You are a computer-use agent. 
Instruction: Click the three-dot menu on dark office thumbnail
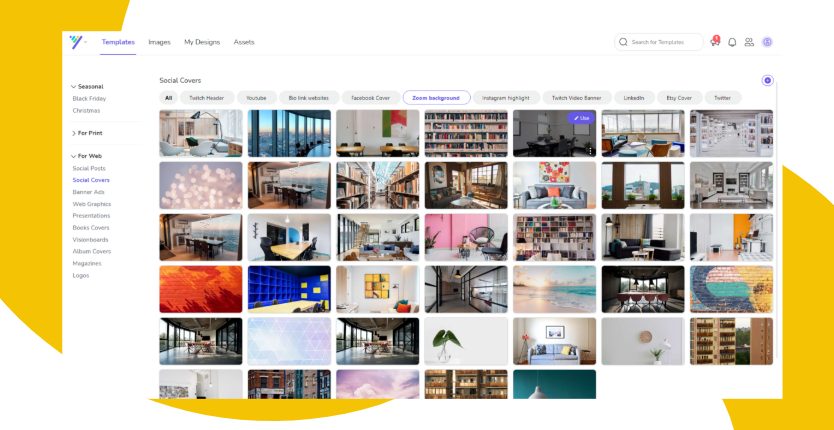coord(590,151)
